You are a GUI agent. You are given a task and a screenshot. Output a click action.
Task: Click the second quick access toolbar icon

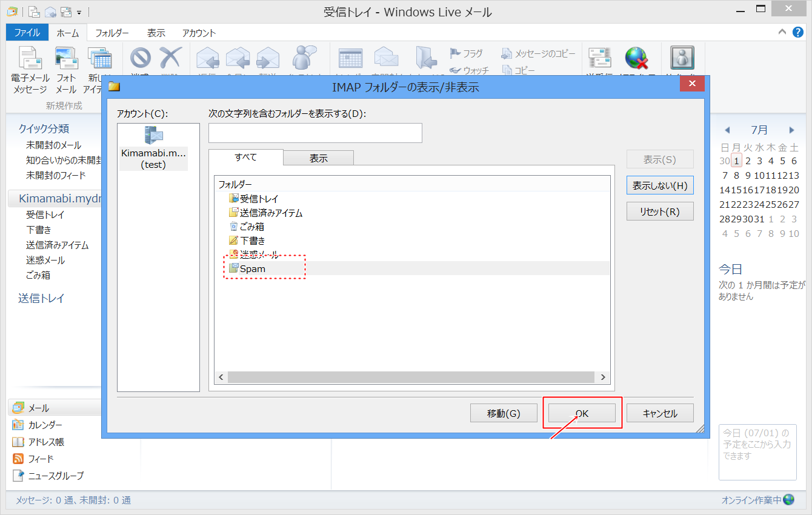[x=51, y=12]
